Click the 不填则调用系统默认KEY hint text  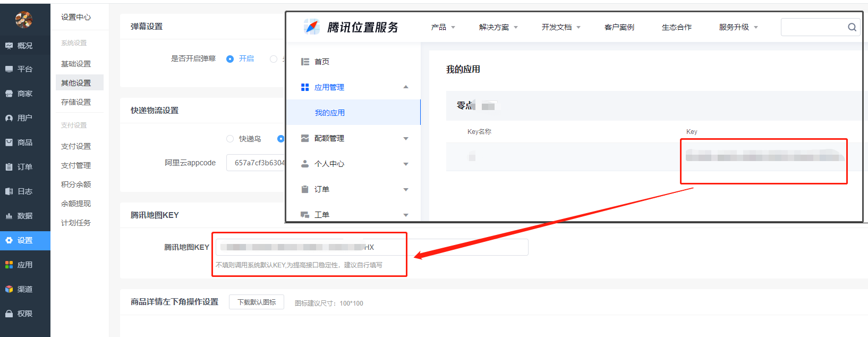click(299, 265)
